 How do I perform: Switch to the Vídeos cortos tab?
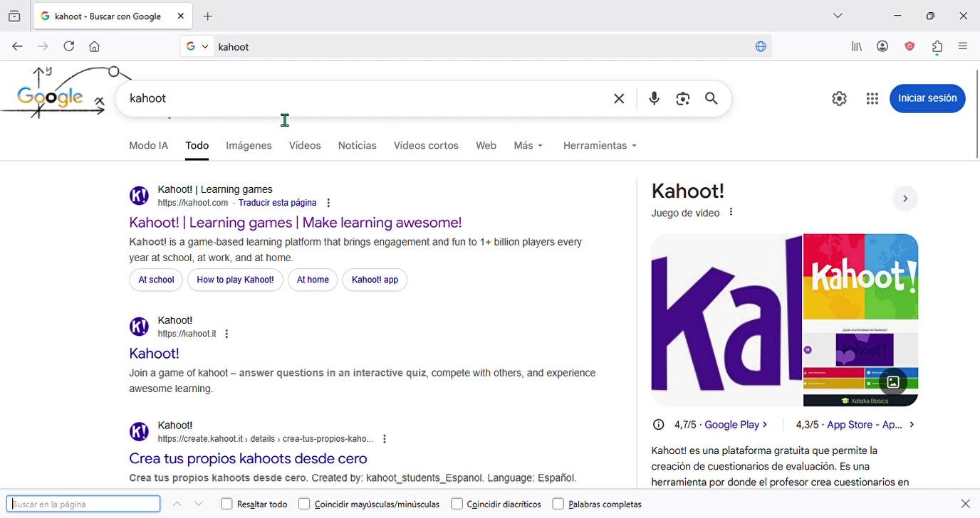[426, 145]
